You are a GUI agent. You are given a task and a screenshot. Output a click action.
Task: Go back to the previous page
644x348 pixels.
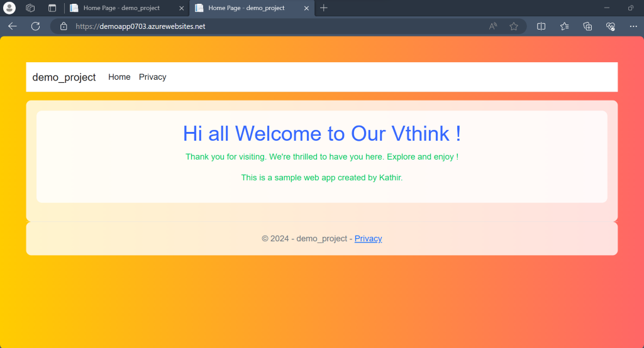[x=13, y=26]
